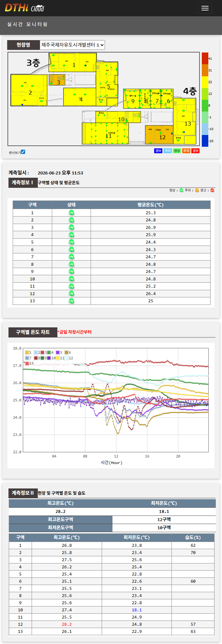Click the orange 주의 legend badge
This screenshot has width=222, height=644.
(186, 151)
